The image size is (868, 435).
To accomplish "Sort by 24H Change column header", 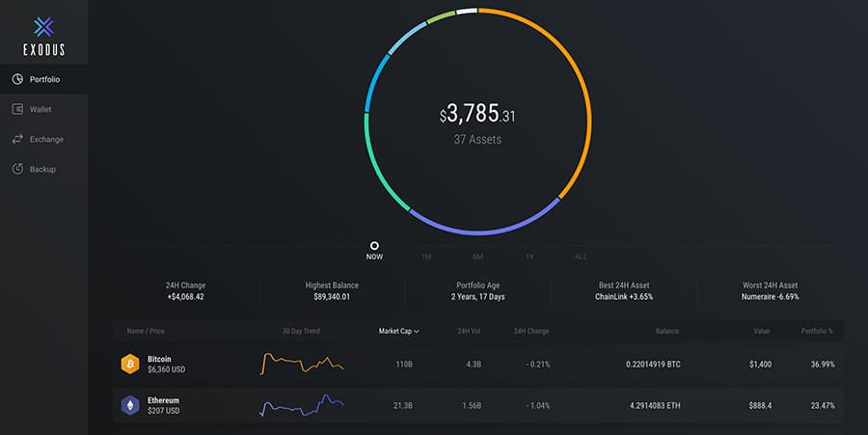I will (x=531, y=331).
